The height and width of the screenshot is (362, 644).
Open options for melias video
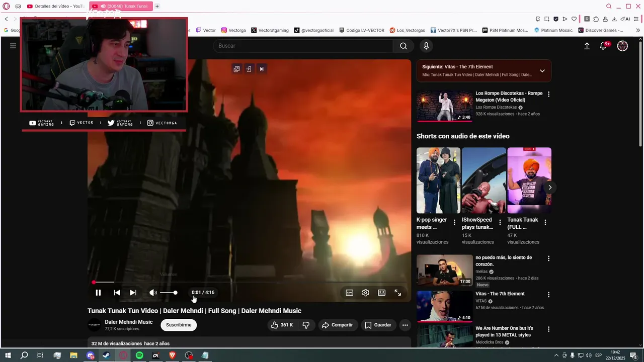548,258
